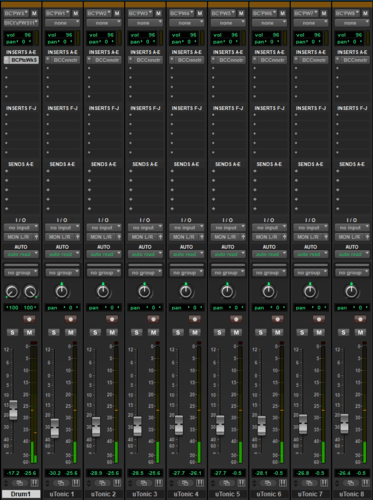This screenshot has height=500, width=373.
Task: Open output window icon on uTonic 2
Action: click(x=102, y=483)
